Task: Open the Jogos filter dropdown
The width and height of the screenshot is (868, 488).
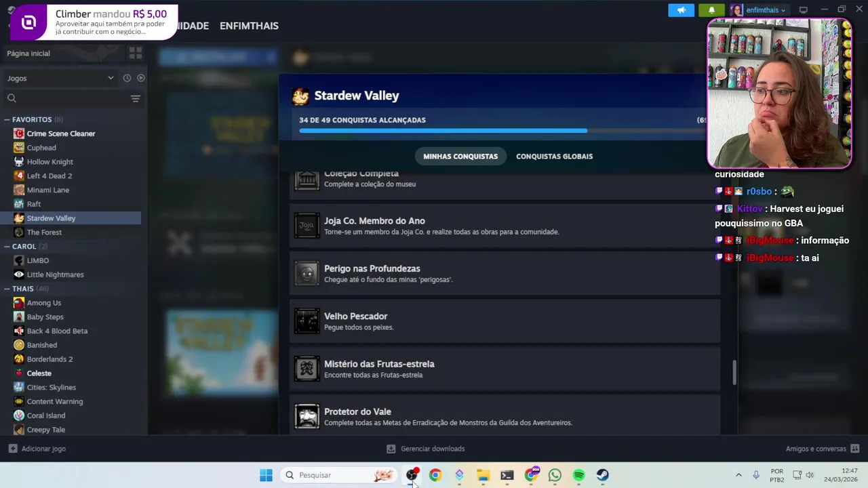Action: pyautogui.click(x=60, y=78)
